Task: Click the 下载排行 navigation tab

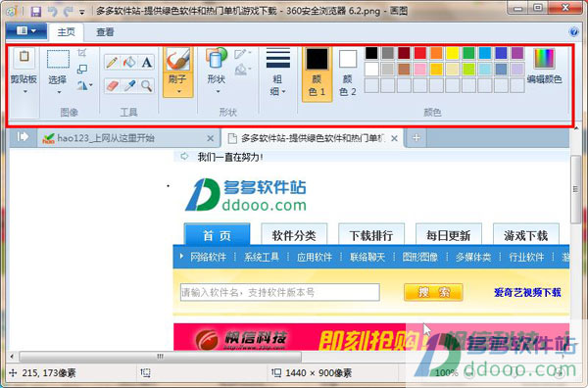Action: 371,235
